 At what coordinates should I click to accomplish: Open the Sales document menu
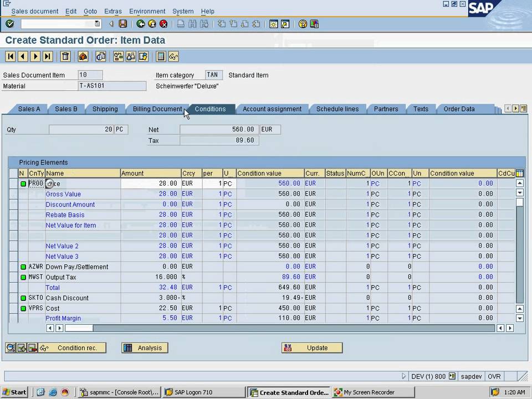click(35, 11)
